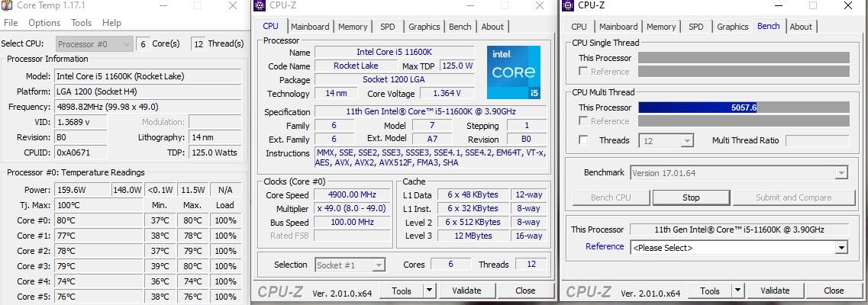
Task: Go to Bench tab in middle CPU-Z window
Action: [460, 27]
